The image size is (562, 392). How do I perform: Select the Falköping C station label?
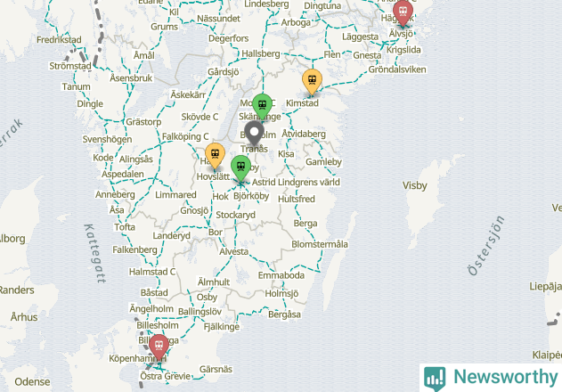(185, 136)
